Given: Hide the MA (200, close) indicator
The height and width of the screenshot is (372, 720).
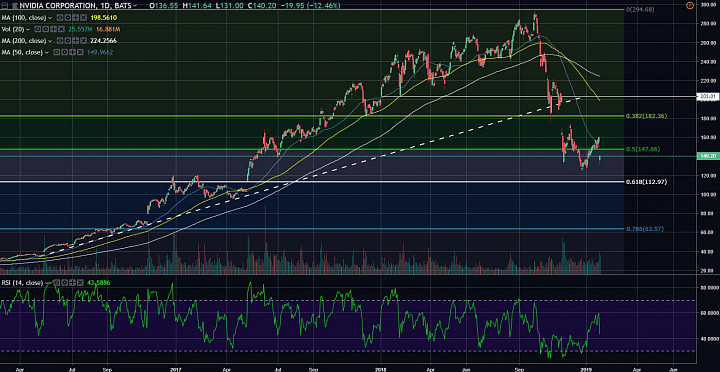Looking at the screenshot, I should pos(60,40).
